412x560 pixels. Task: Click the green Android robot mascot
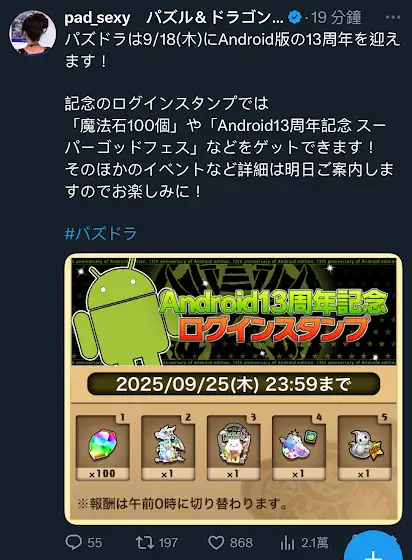click(121, 316)
